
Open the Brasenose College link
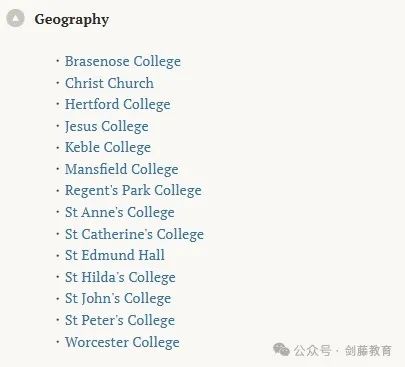(x=123, y=62)
